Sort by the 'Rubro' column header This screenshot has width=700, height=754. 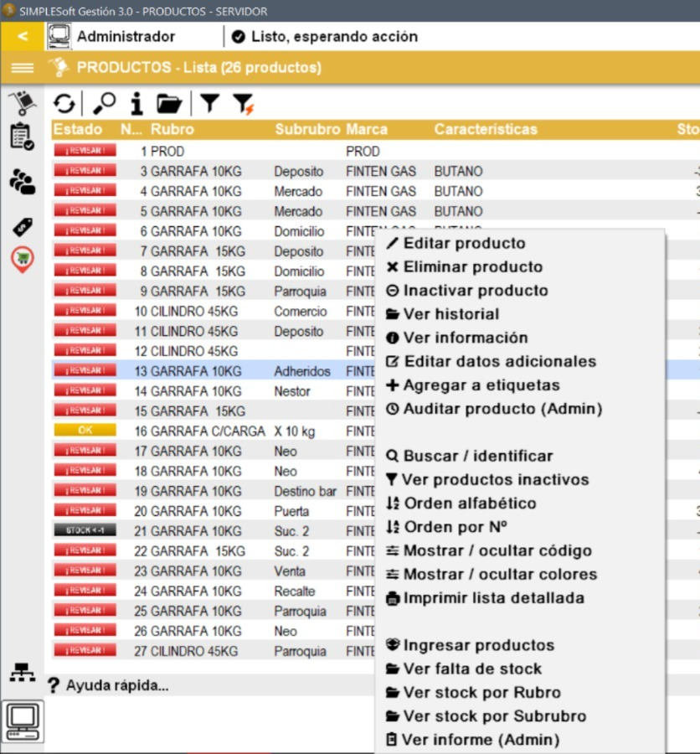coord(172,130)
